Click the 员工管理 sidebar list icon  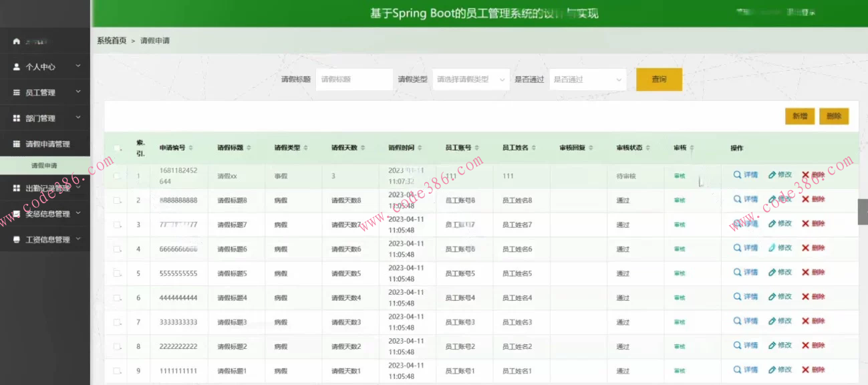point(15,92)
